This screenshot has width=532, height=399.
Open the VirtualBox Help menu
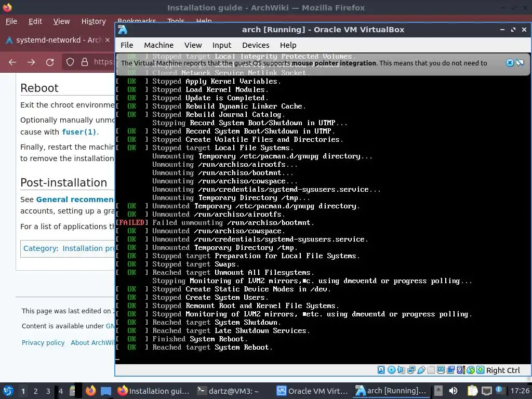pyautogui.click(x=288, y=45)
